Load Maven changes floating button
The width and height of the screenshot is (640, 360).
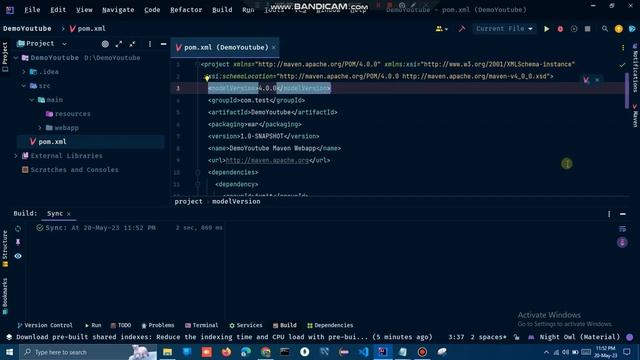(586, 80)
